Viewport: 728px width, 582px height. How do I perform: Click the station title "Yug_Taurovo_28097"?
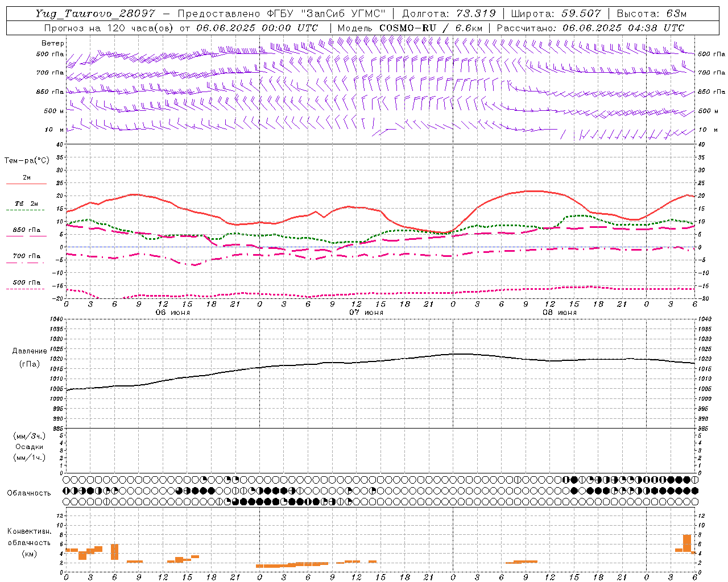pyautogui.click(x=95, y=14)
